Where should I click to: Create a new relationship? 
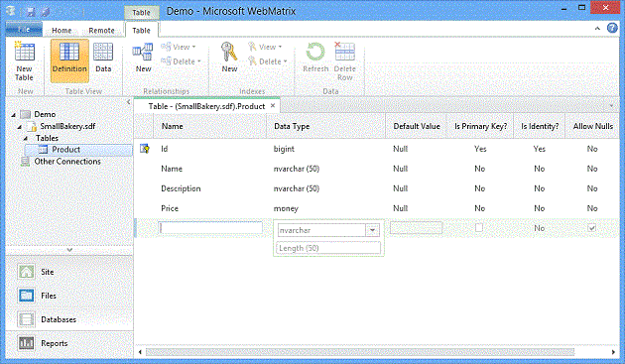pos(143,52)
